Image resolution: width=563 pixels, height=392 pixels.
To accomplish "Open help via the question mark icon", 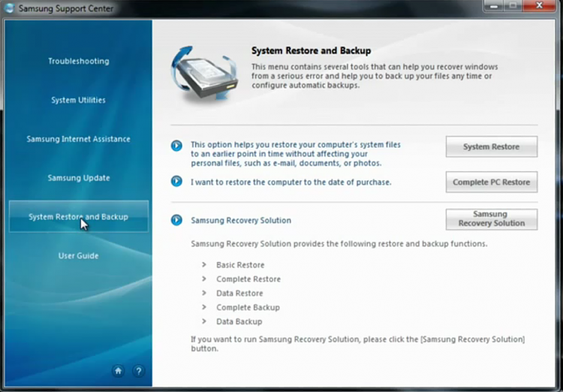I will click(x=139, y=371).
